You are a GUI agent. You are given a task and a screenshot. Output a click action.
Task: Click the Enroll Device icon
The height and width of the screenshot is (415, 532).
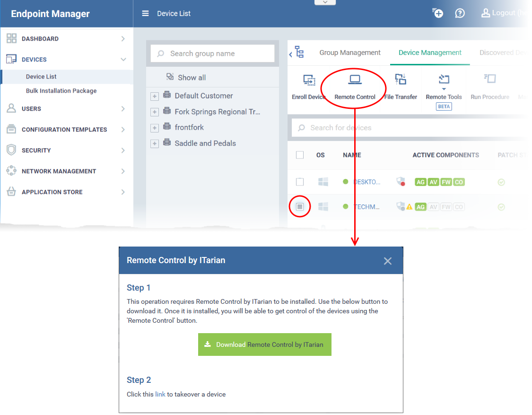click(309, 80)
